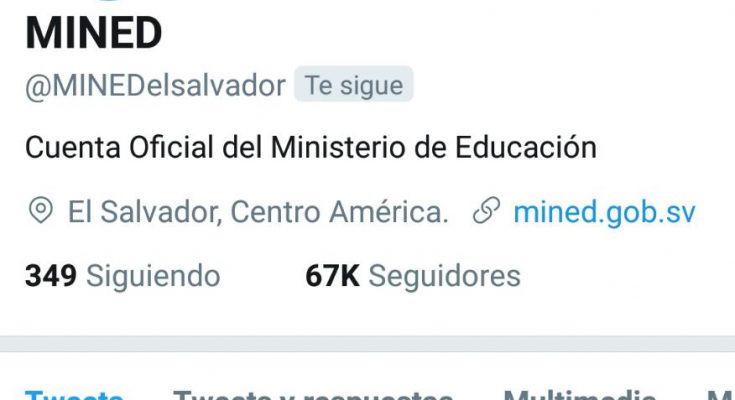735x400 pixels.
Task: Click the Cuenta Oficial bio text
Action: (311, 147)
